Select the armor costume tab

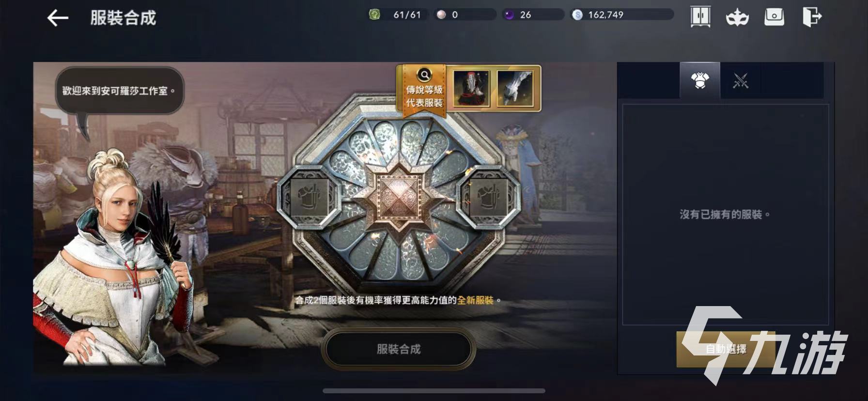pos(700,80)
